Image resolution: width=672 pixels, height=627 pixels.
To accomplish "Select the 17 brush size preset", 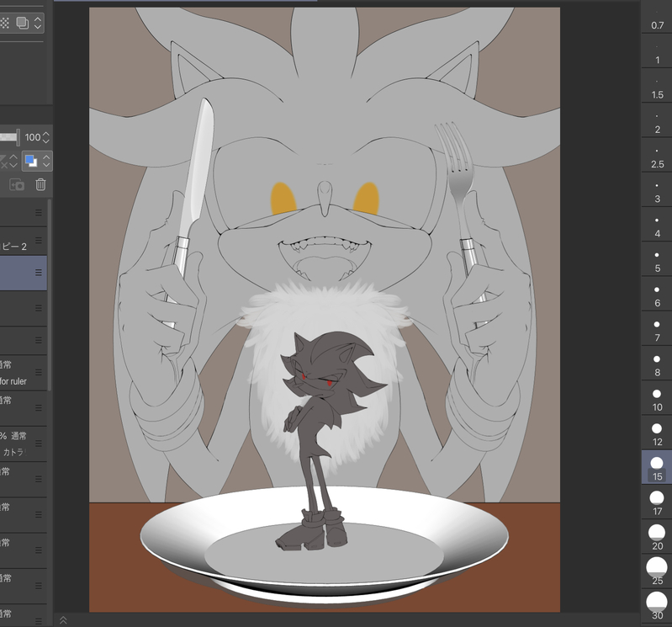I will point(657,502).
